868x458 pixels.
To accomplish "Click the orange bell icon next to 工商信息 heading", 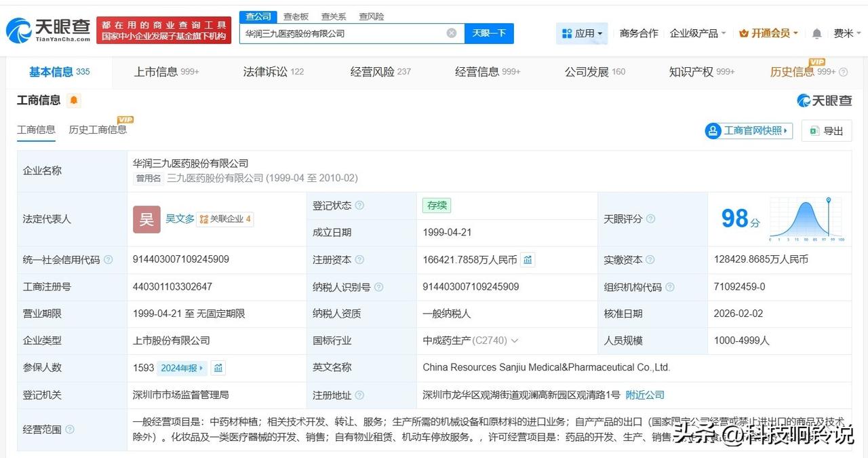I will (74, 100).
